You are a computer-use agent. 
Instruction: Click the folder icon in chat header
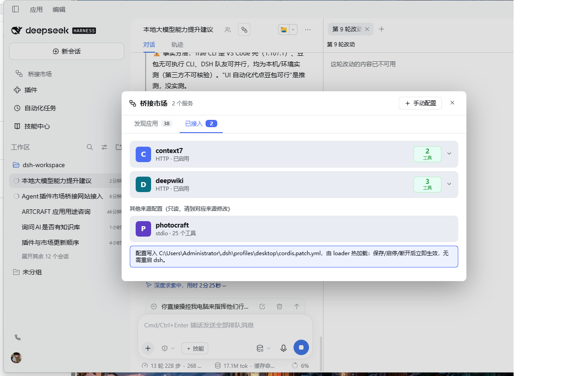tap(284, 30)
